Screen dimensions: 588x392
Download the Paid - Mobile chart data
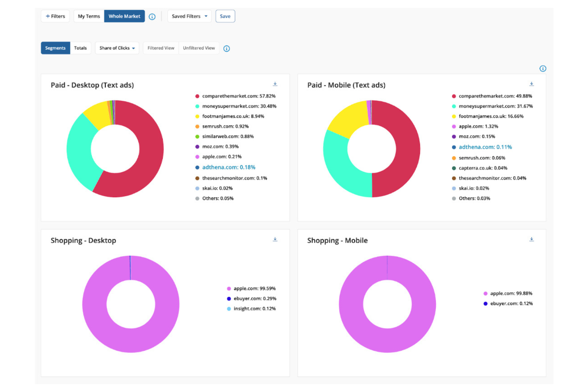(532, 83)
